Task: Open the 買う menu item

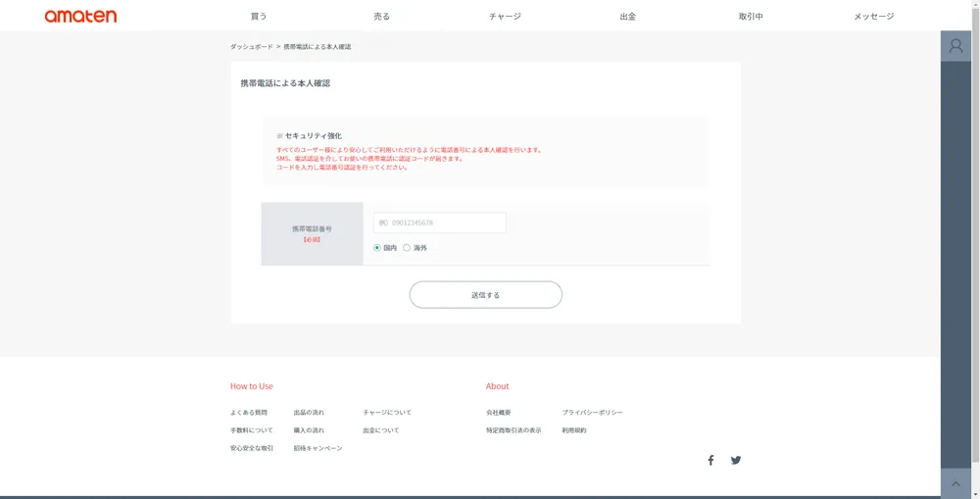Action: tap(259, 17)
